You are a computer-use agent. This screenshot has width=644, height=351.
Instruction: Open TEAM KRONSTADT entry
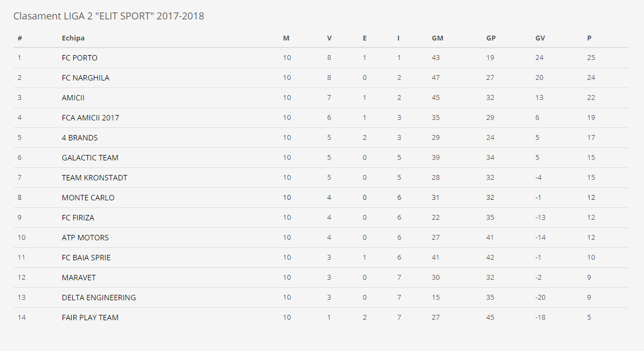94,178
